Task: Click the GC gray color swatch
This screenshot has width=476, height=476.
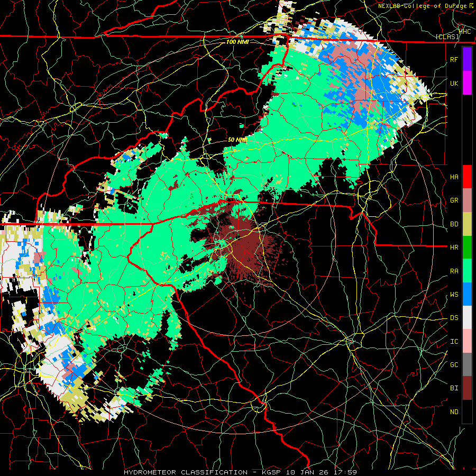Action: coord(467,364)
